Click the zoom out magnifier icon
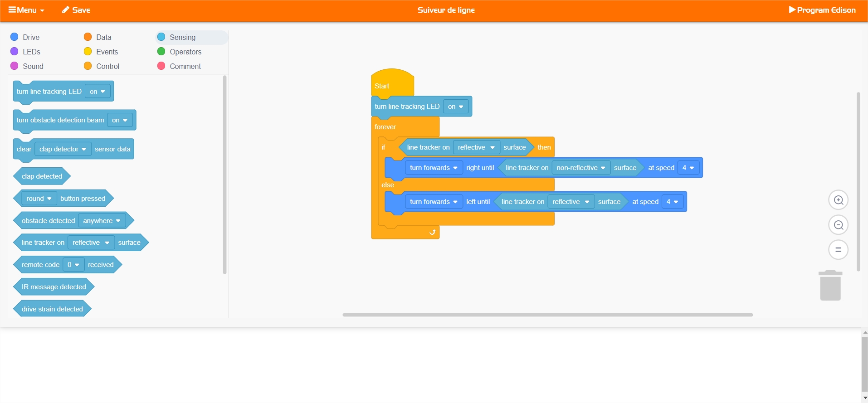 838,225
